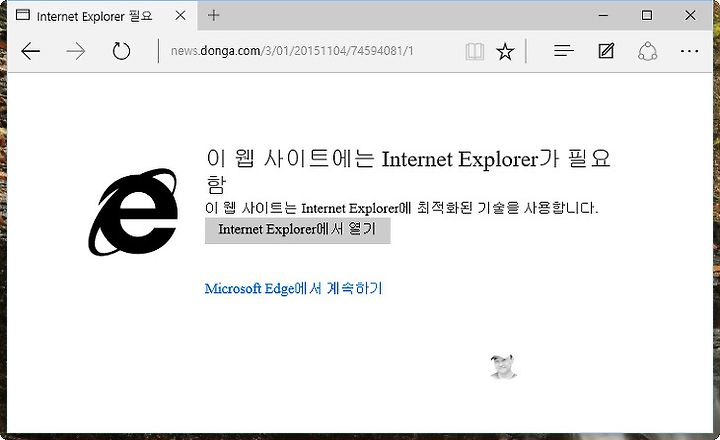Click the forward arrow button
This screenshot has width=720, height=440.
[x=76, y=51]
